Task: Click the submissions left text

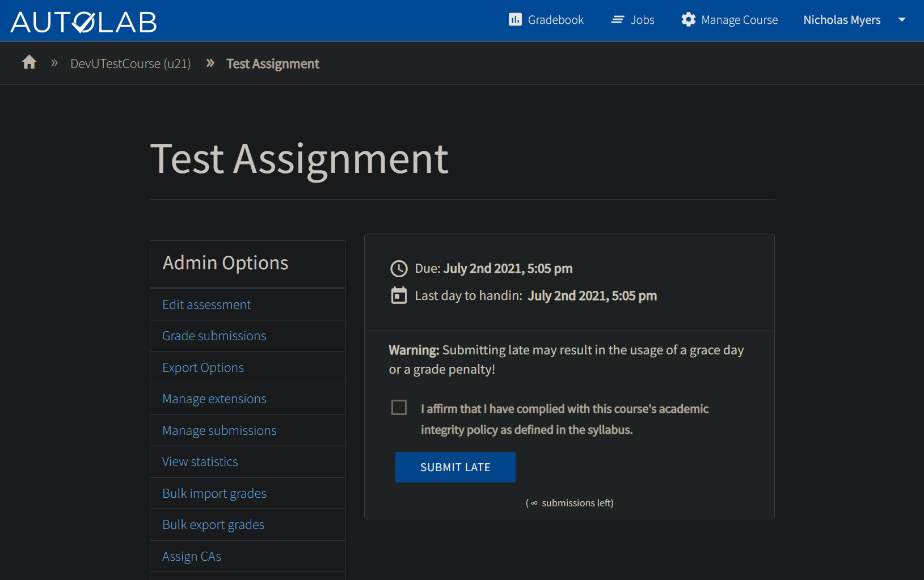Action: pos(569,503)
